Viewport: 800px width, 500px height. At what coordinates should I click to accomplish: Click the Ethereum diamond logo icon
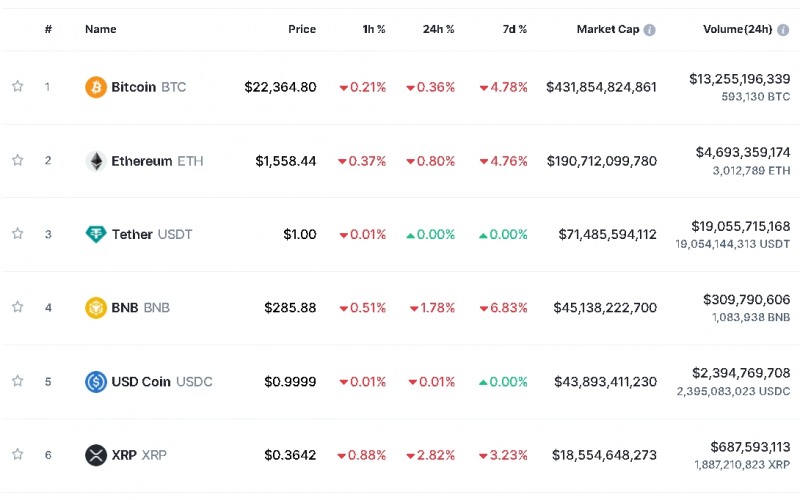(x=96, y=161)
